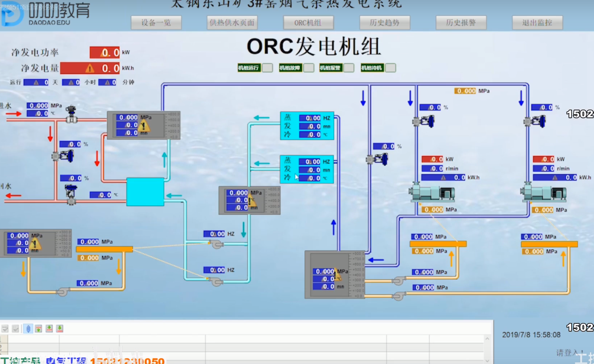594x364 pixels.
Task: Click the leftmost checkmark acknowledge icon in toolbar
Action: tap(5, 328)
